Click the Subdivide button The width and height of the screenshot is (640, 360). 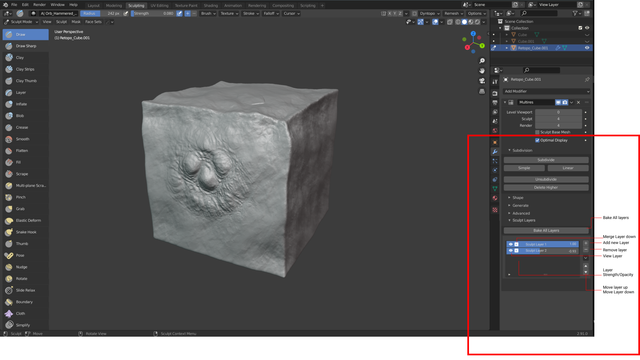546,160
